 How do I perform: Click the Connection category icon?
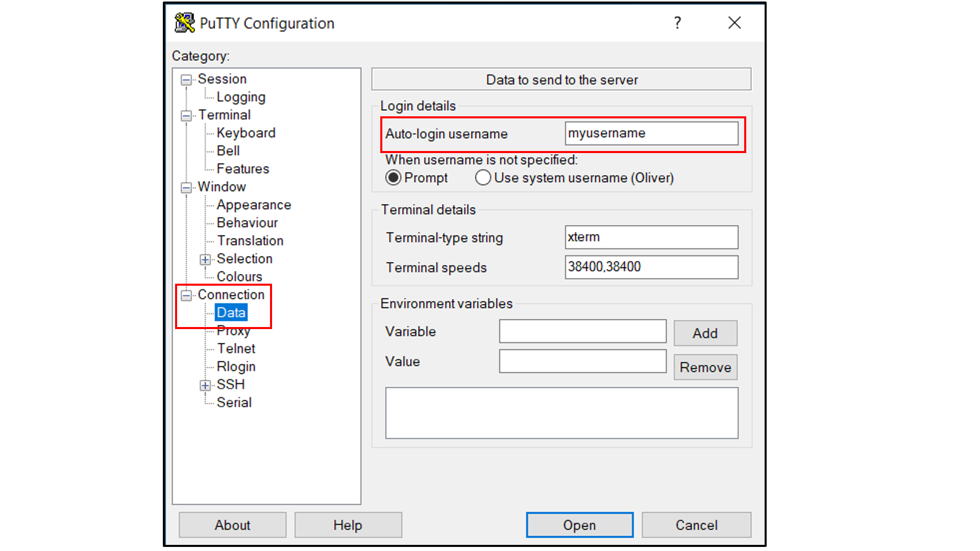point(186,294)
